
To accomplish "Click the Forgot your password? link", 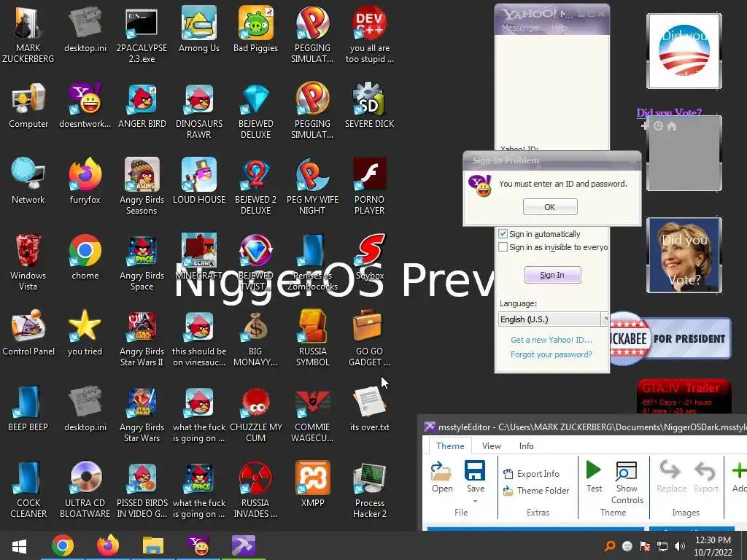I will [x=551, y=354].
